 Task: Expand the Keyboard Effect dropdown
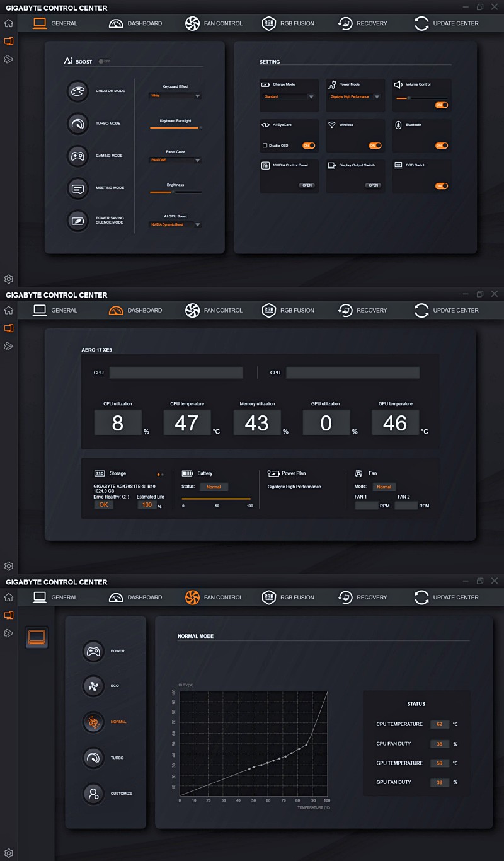click(175, 96)
